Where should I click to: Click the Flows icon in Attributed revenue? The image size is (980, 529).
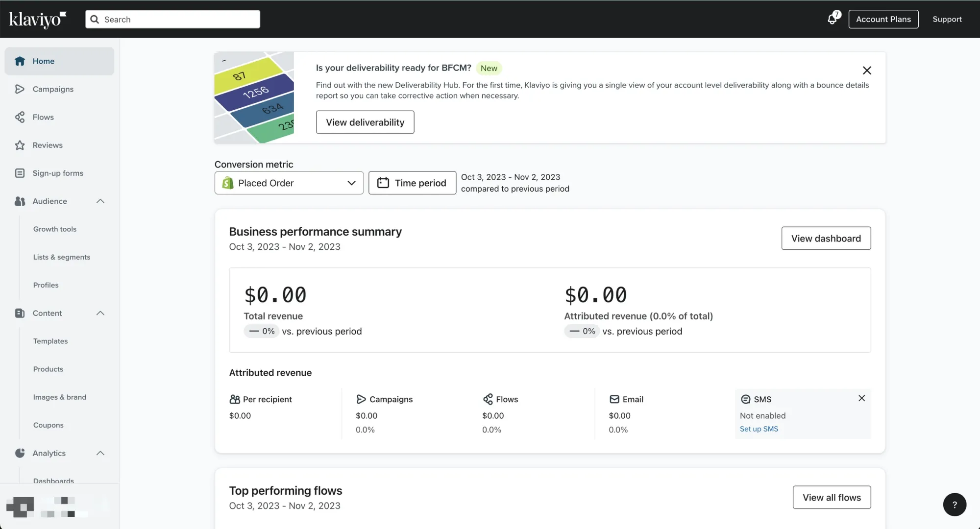[488, 399]
